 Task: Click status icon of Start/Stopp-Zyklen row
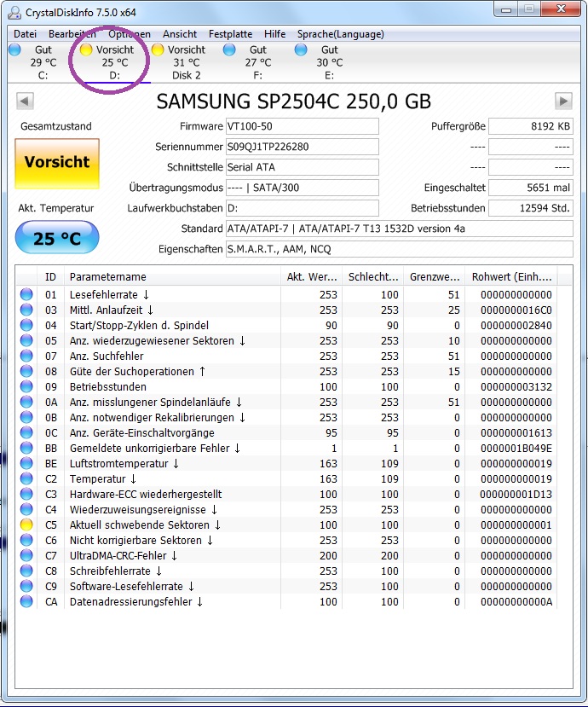click(x=26, y=325)
